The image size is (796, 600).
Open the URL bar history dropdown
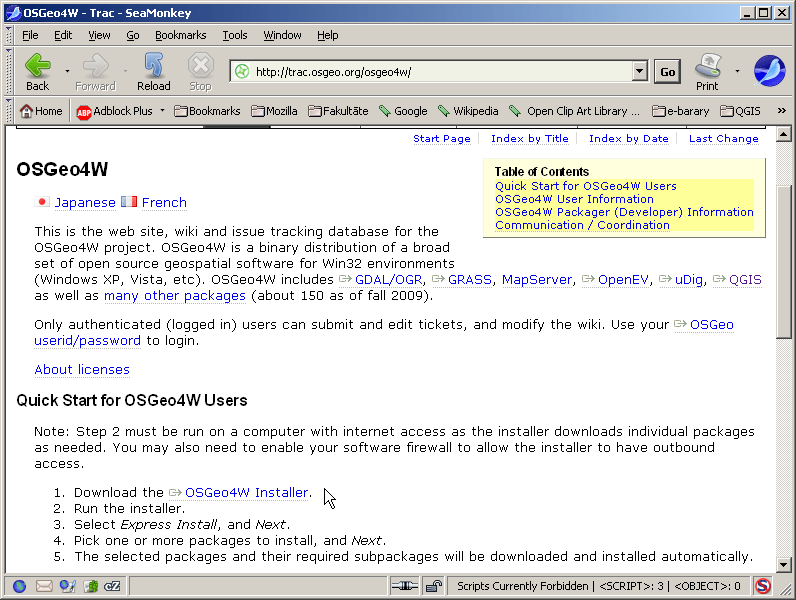pos(640,72)
